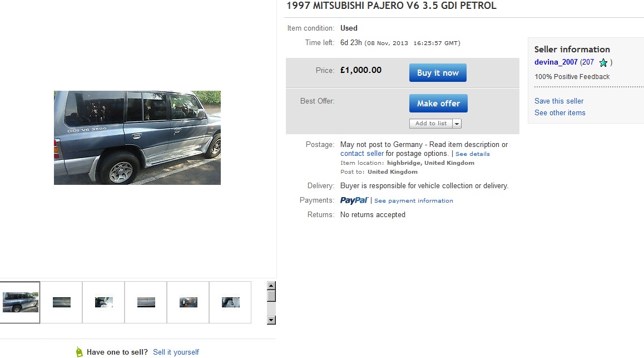Click the Add to list button
The width and height of the screenshot is (644, 358).
pyautogui.click(x=430, y=124)
